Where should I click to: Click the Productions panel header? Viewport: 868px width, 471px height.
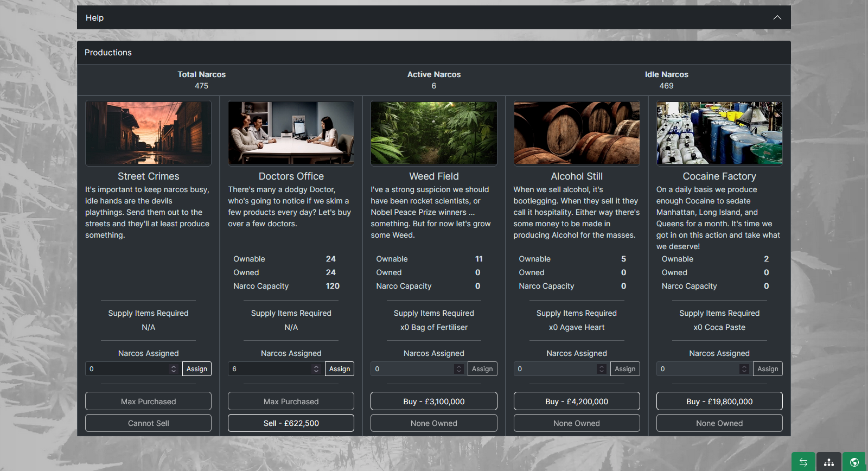click(433, 53)
